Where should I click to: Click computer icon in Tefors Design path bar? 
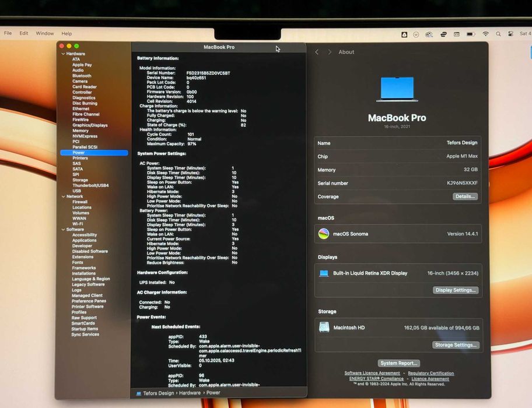(x=139, y=393)
